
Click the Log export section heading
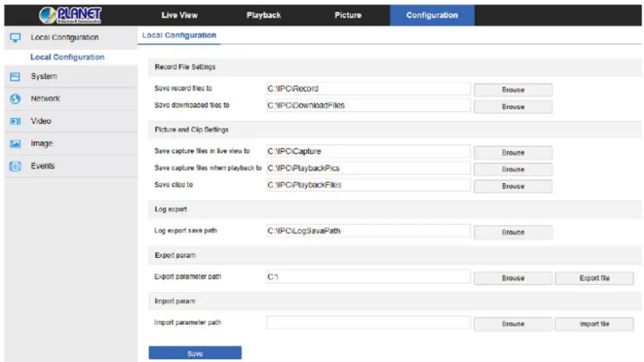171,209
